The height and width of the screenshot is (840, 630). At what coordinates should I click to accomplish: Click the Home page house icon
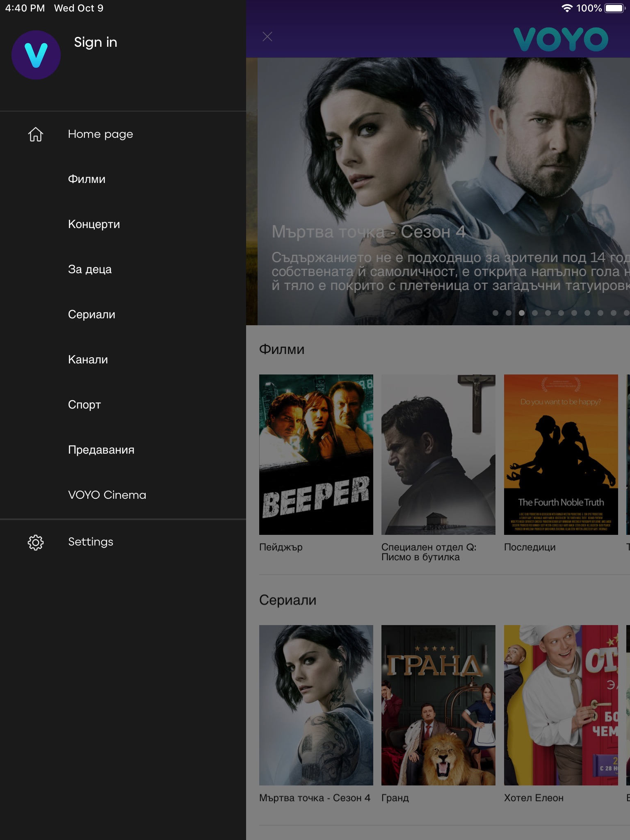36,134
